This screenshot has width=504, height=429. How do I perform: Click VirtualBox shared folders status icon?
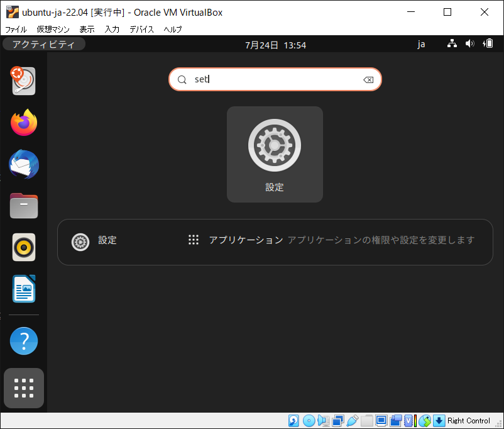coord(367,421)
